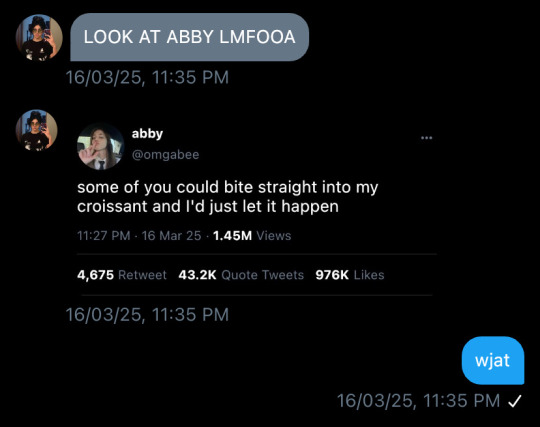Open the shared tweet card's stats row
540x427 pixels.
(231, 275)
